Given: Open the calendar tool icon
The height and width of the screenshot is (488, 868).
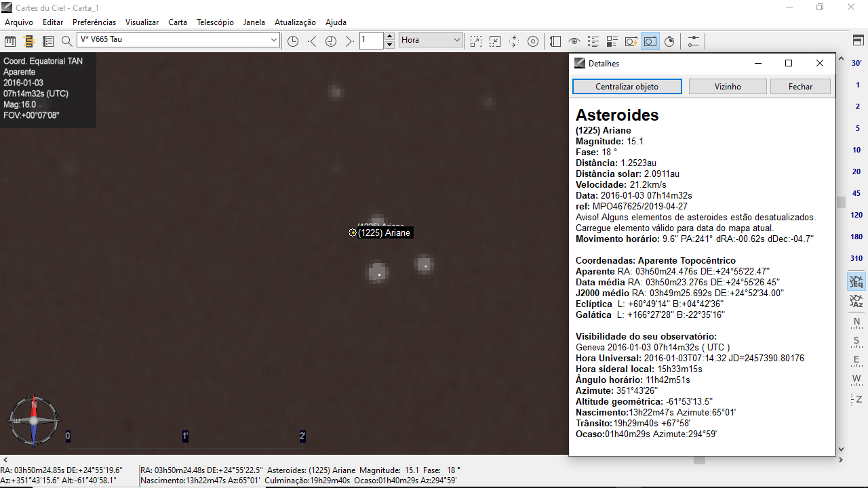Looking at the screenshot, I should pos(10,41).
